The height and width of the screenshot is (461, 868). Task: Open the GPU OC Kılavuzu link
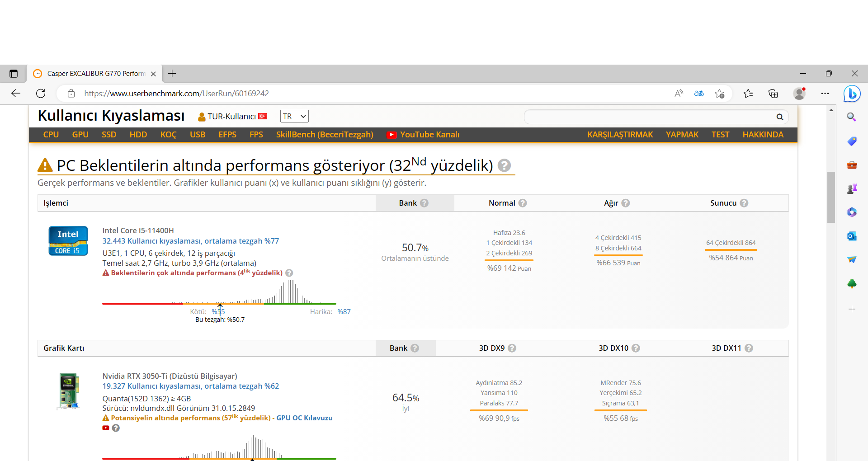[304, 418]
